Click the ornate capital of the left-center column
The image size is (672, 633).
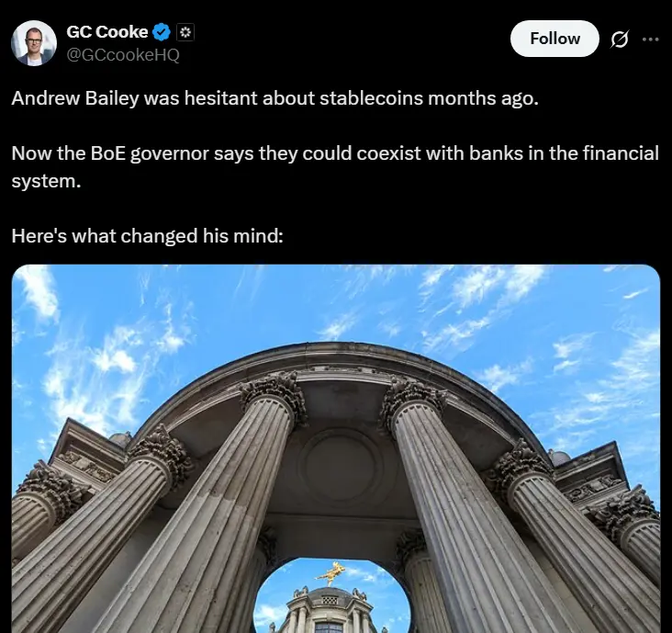point(274,394)
